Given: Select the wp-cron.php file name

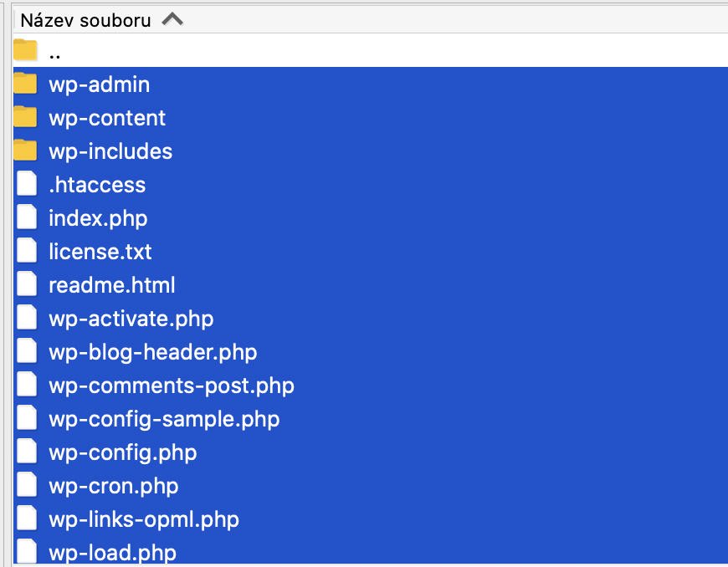Looking at the screenshot, I should (114, 487).
